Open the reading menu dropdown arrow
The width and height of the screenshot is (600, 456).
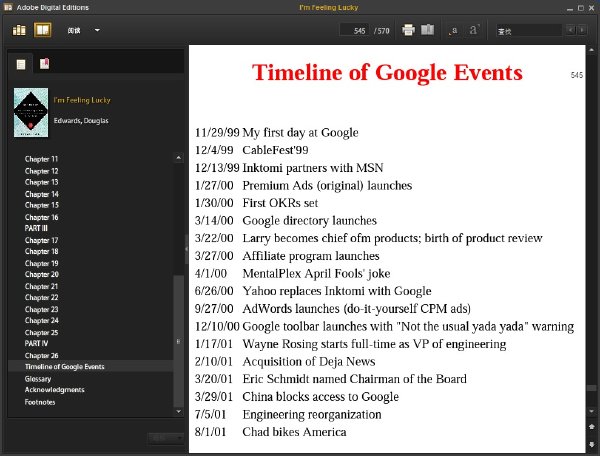coord(97,30)
